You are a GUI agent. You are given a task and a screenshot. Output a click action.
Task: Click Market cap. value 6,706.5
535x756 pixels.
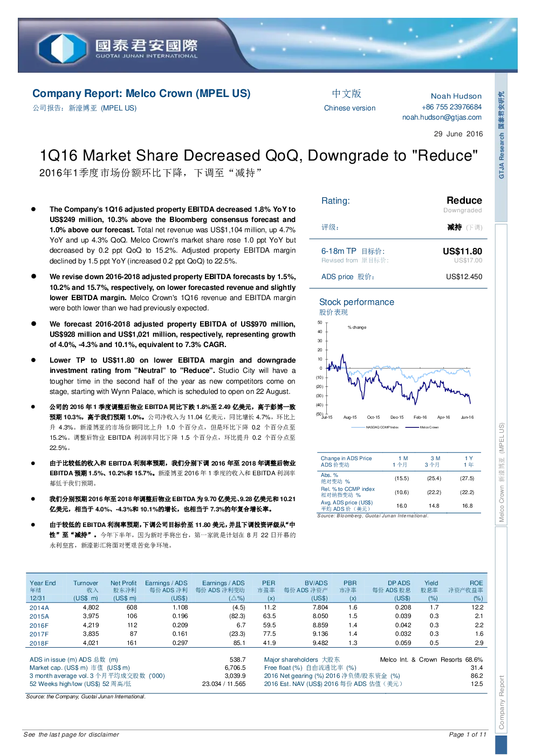point(235,668)
